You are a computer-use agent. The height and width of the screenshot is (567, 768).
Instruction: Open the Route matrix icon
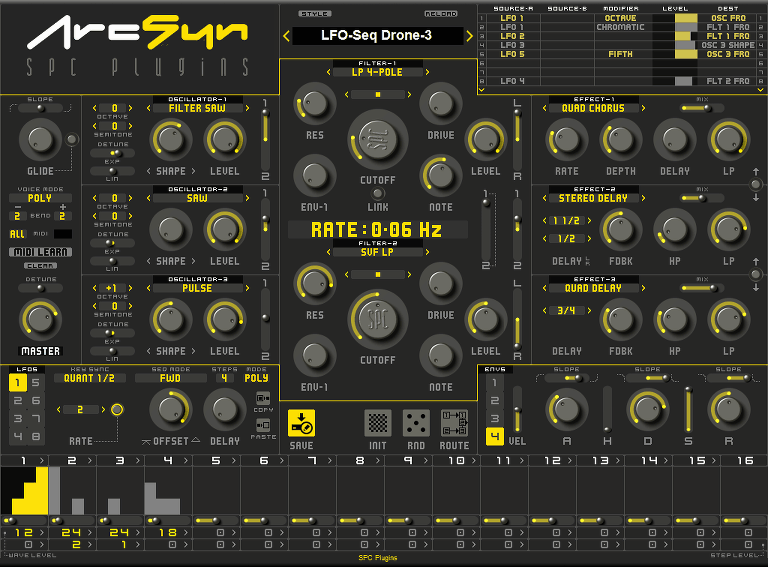(x=454, y=423)
